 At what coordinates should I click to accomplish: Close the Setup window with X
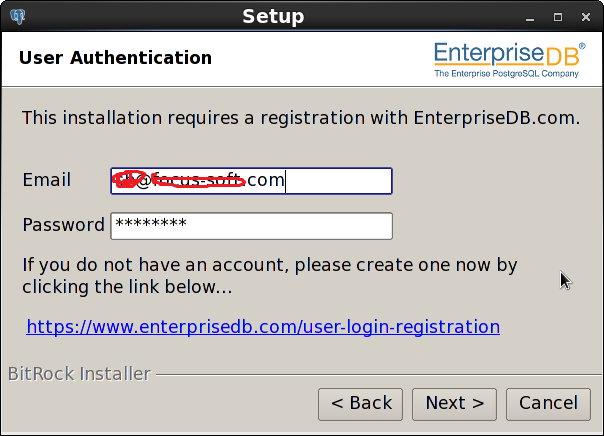pos(586,17)
